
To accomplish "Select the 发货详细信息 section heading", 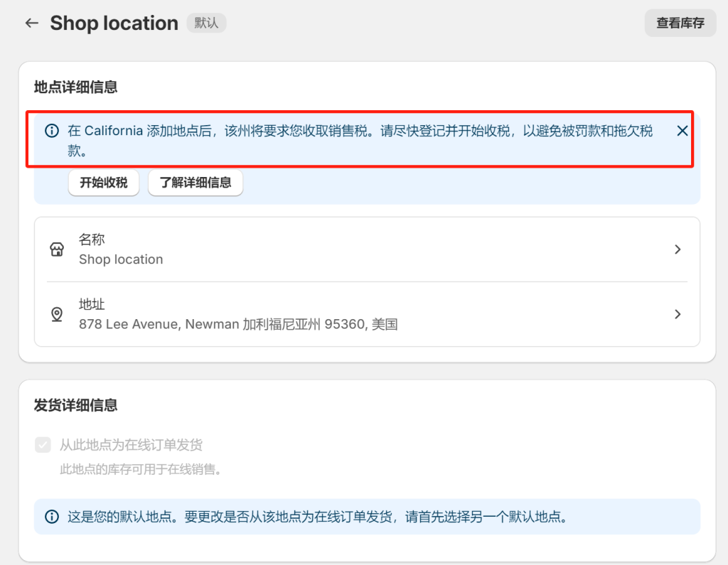I will pyautogui.click(x=76, y=405).
